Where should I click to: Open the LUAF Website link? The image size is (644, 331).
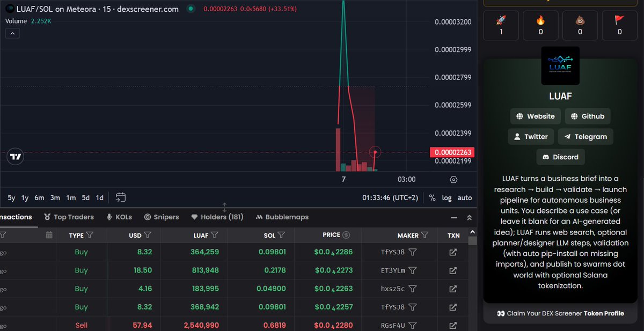(535, 116)
